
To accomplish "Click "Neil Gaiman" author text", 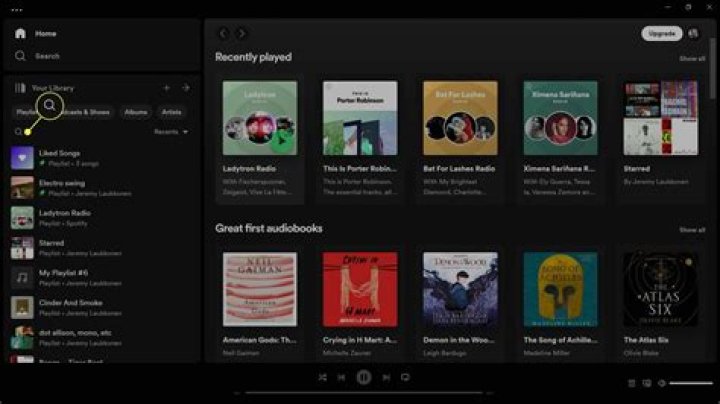I will [x=241, y=353].
